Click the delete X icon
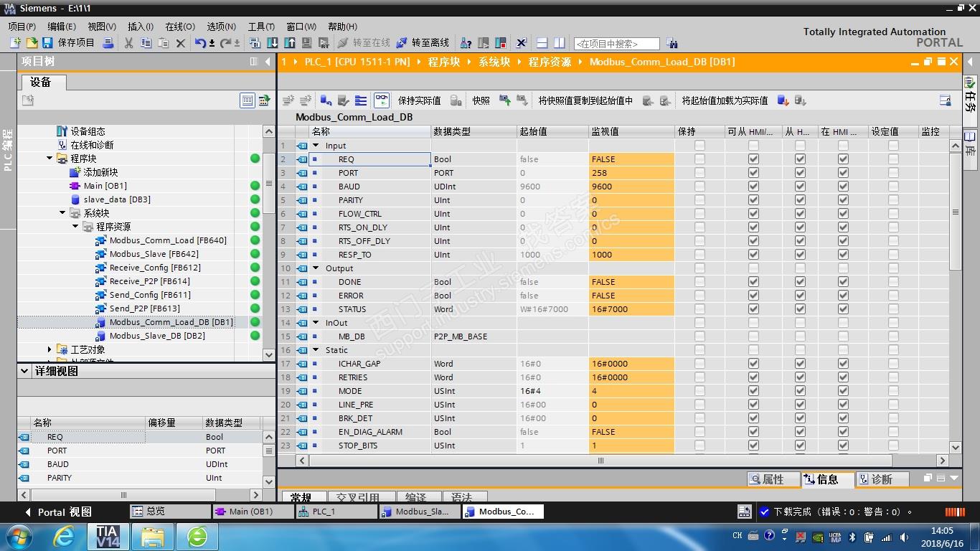 181,43
